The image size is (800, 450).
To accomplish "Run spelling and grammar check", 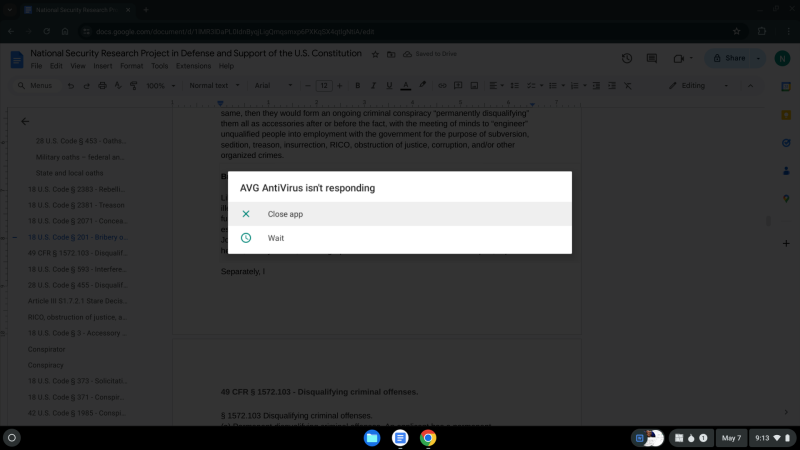I will click(x=118, y=86).
